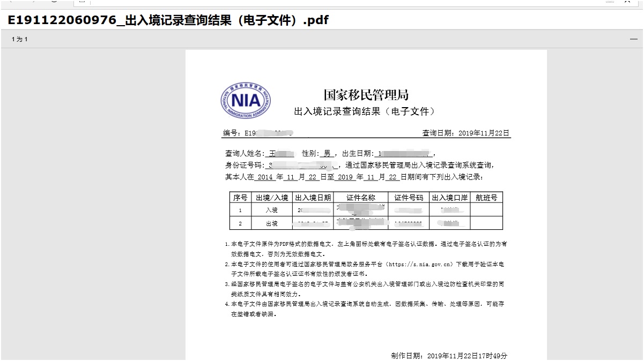Click the '入境' cell in record row 1
This screenshot has height=361, width=644.
click(x=272, y=210)
